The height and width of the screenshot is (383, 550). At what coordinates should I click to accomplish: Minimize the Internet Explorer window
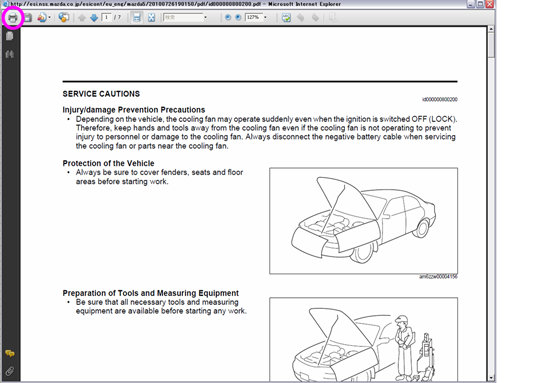pos(471,4)
